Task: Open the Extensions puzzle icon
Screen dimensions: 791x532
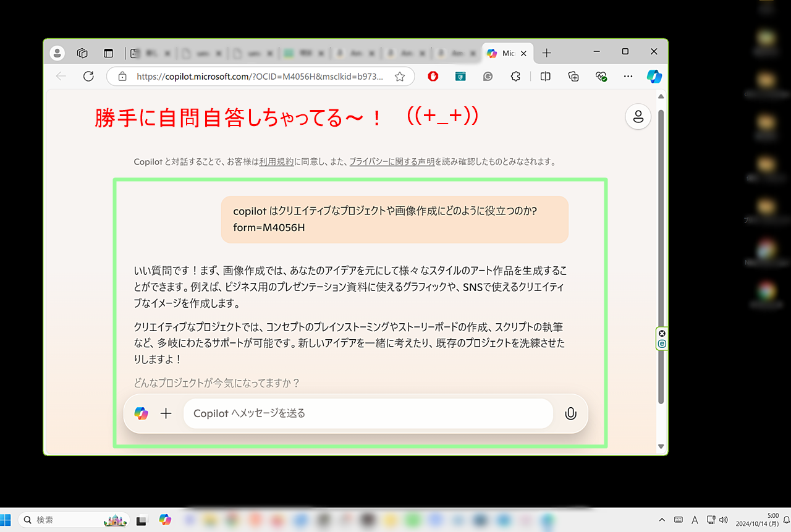Action: point(515,77)
